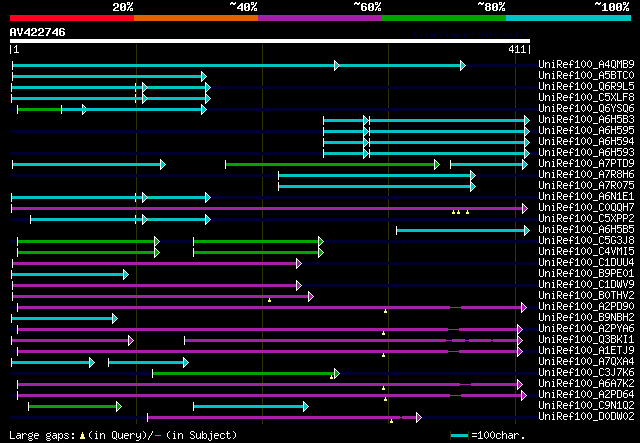Select the UniRef100_A6A7K2 label
The width and height of the screenshot is (640, 443).
tap(586, 384)
